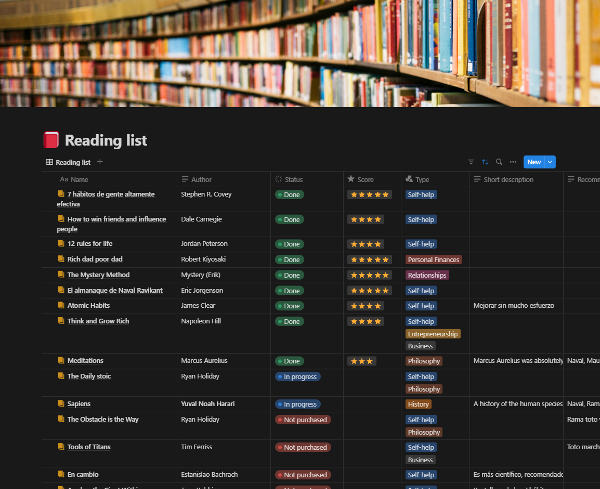Open the page The Mystery Method
The height and width of the screenshot is (489, 600).
tap(98, 275)
